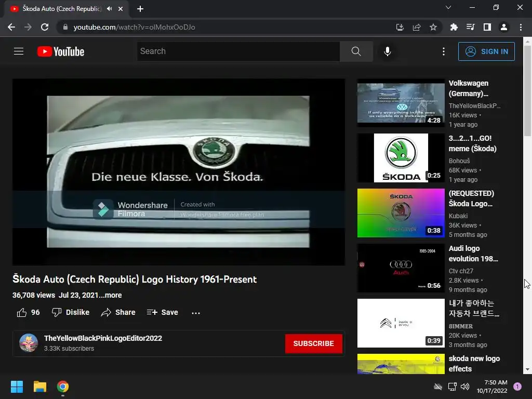Click Chrome icon in taskbar
The width and height of the screenshot is (532, 399).
(x=63, y=387)
